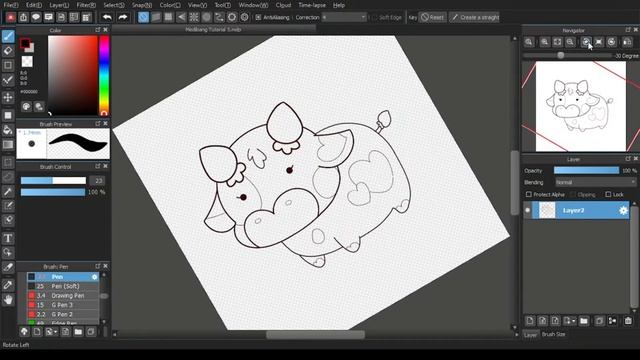Open the Select menu
Screen dimensions: 640x360
[114, 5]
